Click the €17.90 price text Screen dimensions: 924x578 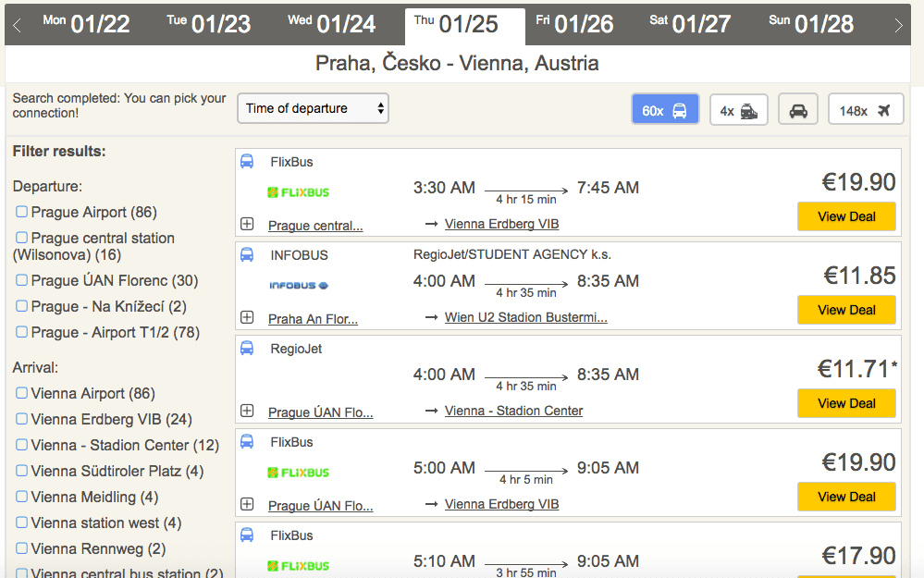[x=858, y=556]
